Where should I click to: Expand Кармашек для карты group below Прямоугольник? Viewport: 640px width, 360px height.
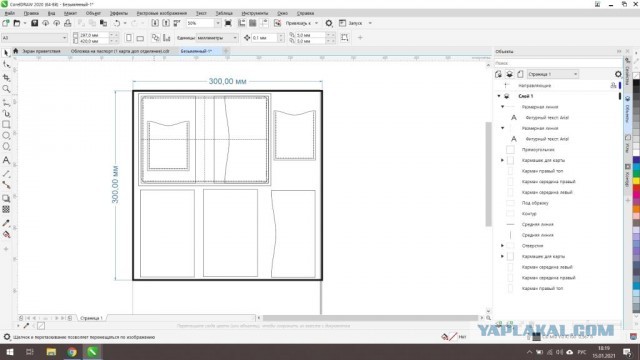(x=502, y=160)
